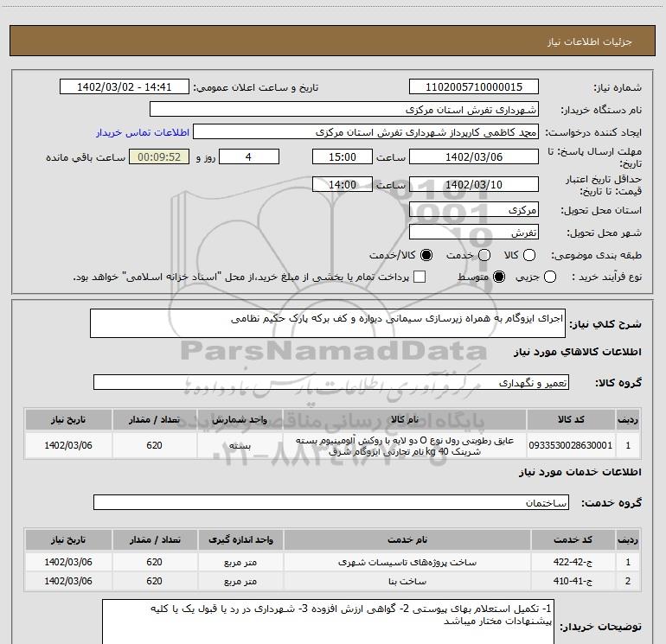The image size is (666, 644).
Task: Click the buyer notes text area
Action: (328, 622)
